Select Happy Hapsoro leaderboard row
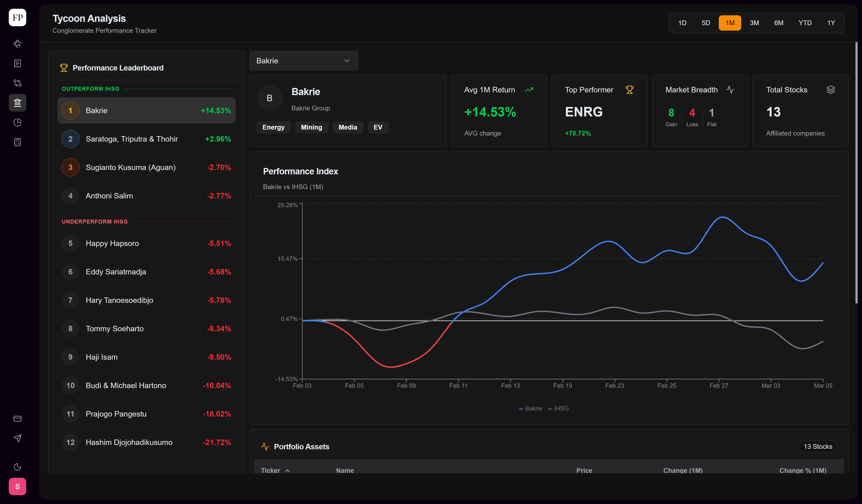 pyautogui.click(x=146, y=243)
